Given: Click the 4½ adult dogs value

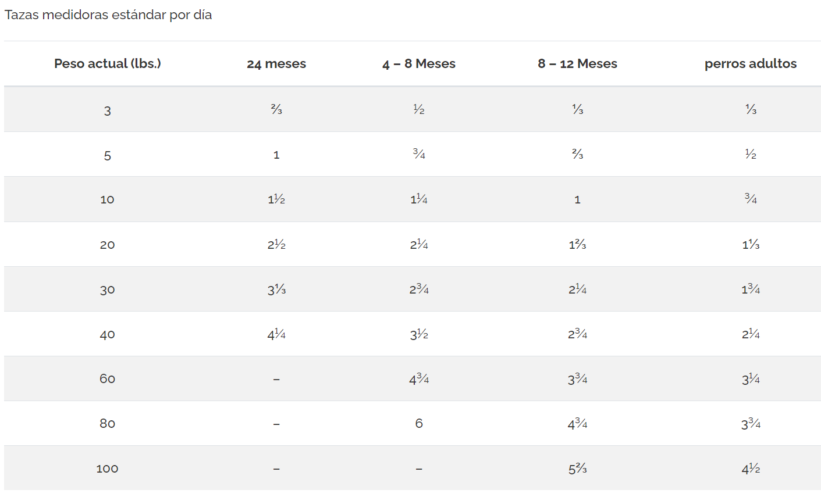Looking at the screenshot, I should [x=751, y=469].
